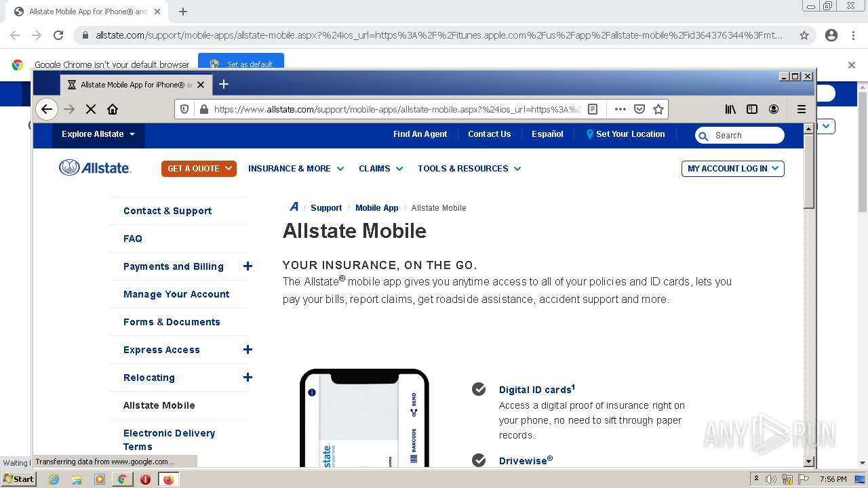
Task: Expand Payments and Billing plus icon
Action: coord(248,266)
